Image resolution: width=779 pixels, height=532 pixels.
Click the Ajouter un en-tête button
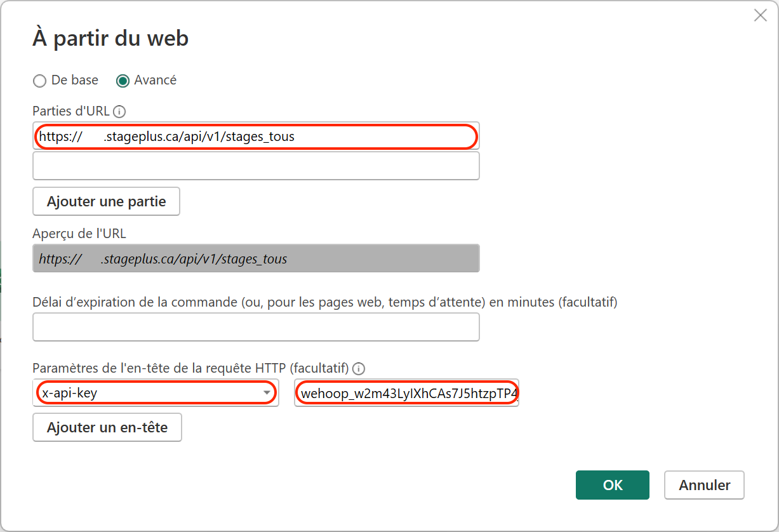click(107, 427)
